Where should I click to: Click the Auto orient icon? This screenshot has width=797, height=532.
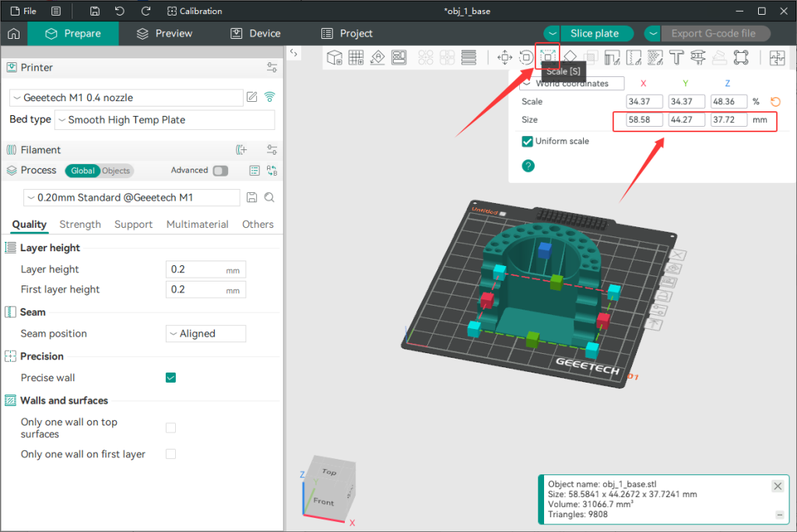tap(378, 58)
